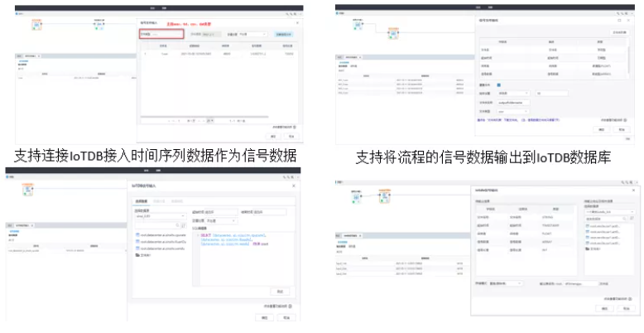Click end time field in IoTDB input dialog
Viewport: 644px width, 333px height.
point(269,212)
